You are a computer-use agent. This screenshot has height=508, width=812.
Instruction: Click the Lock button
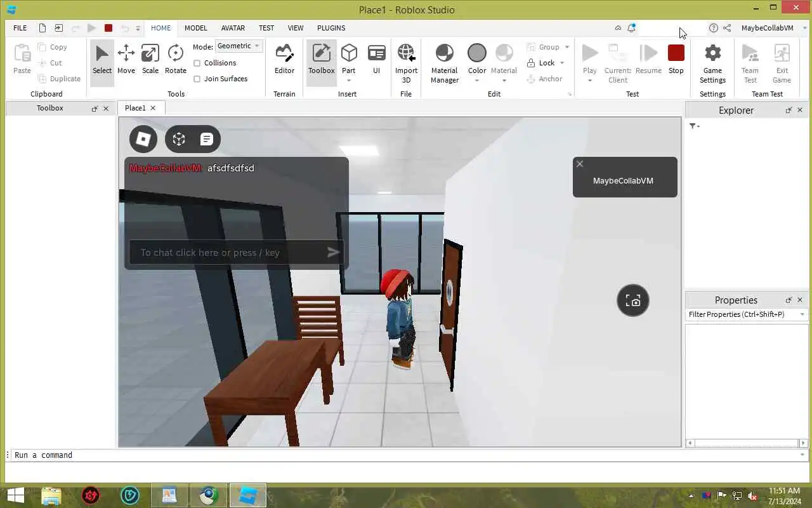541,63
